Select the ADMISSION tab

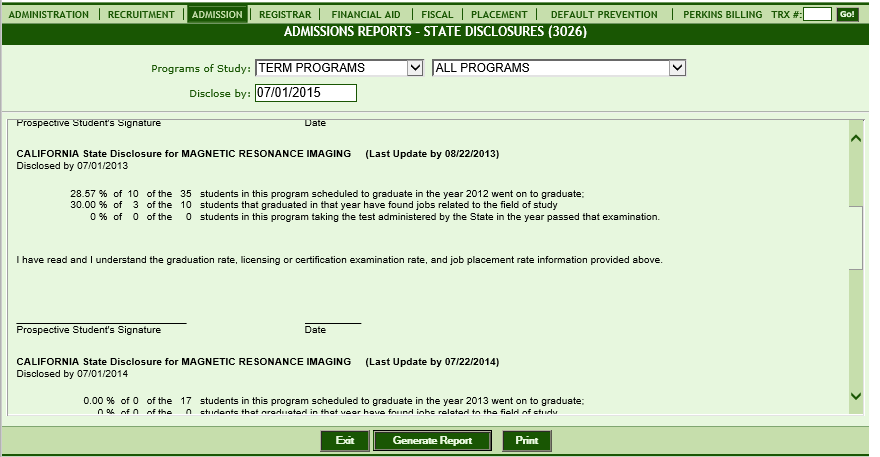217,15
